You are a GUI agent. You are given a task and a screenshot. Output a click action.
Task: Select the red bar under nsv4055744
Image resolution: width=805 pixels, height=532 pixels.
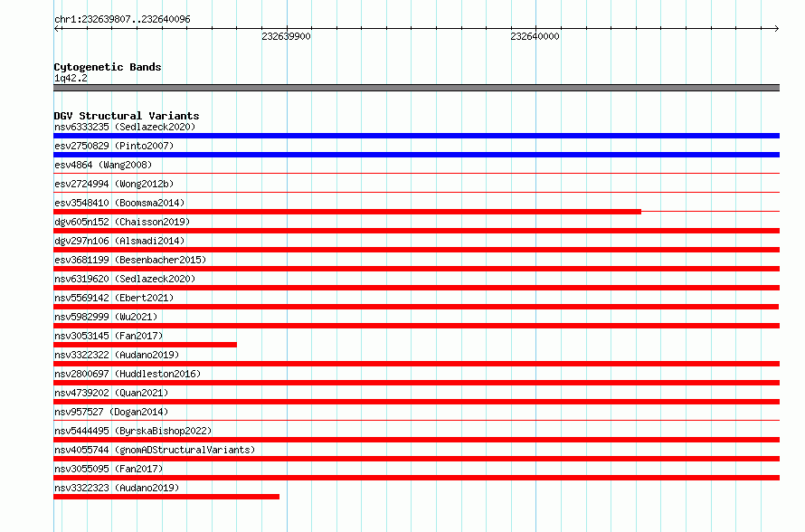tap(416, 459)
